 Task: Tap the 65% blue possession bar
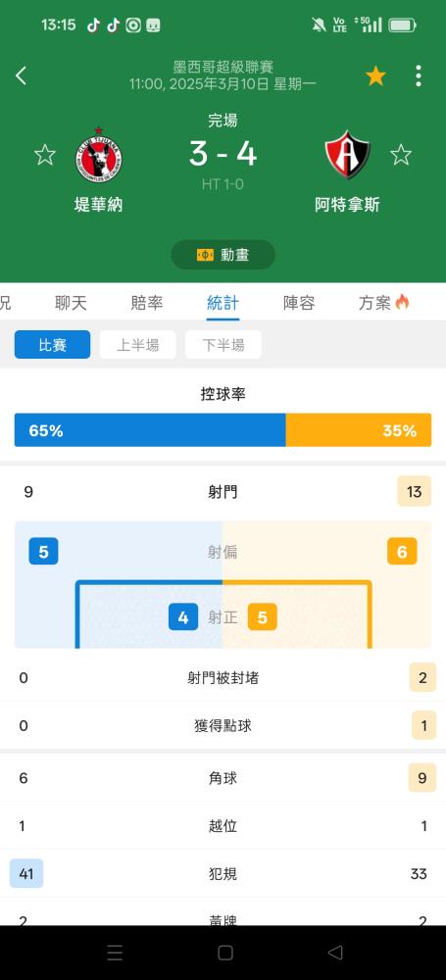click(x=150, y=430)
